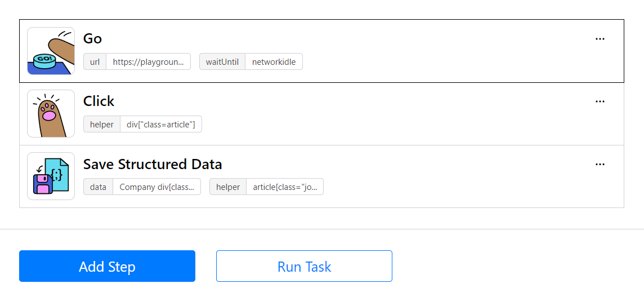The height and width of the screenshot is (301, 644).
Task: Select the Click step title
Action: tap(99, 101)
